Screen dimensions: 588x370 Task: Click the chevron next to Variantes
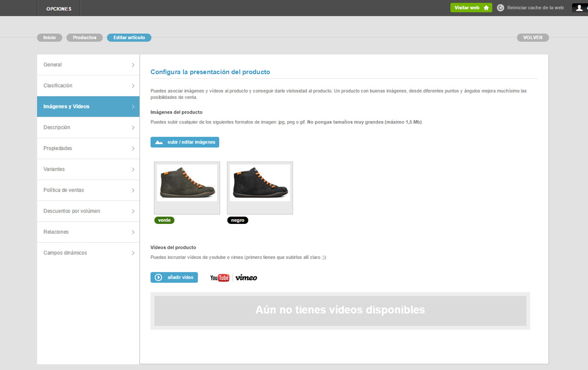click(x=133, y=169)
